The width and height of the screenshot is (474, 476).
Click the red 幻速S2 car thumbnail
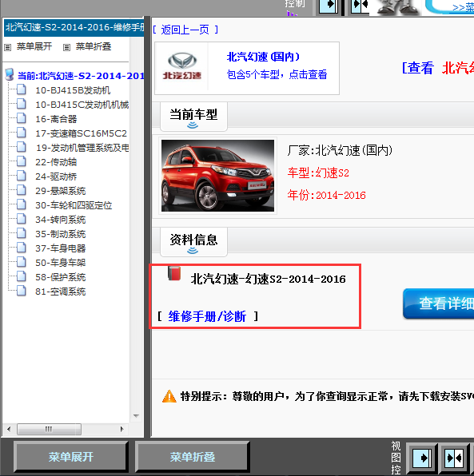(x=217, y=176)
